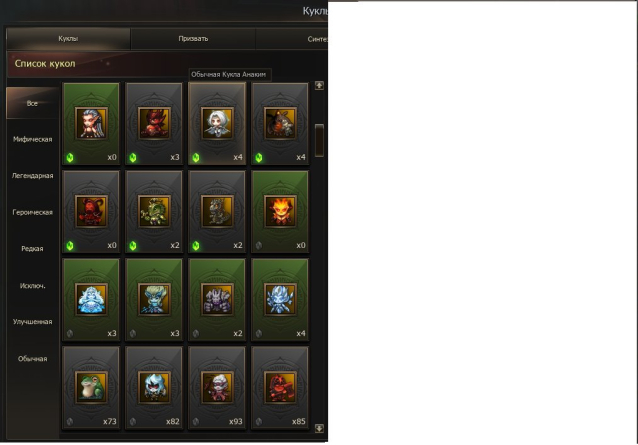
Task: Filter dolls by Легендарная category
Action: 33,176
